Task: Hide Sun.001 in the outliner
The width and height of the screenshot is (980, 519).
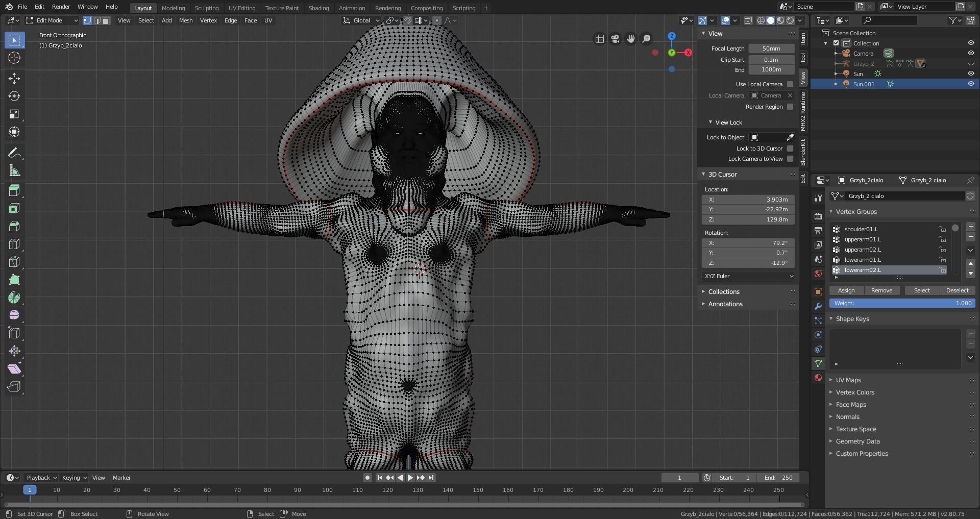Action: click(x=971, y=84)
